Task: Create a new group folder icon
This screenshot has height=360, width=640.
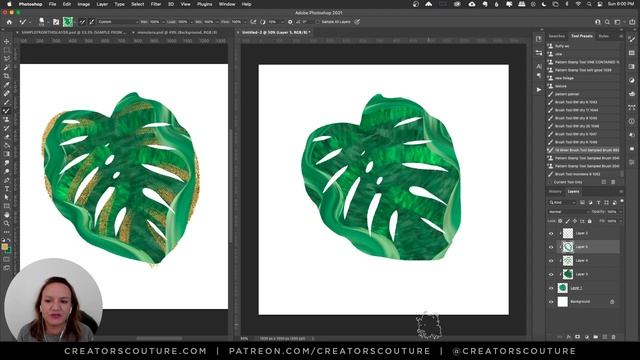Action: [596, 337]
